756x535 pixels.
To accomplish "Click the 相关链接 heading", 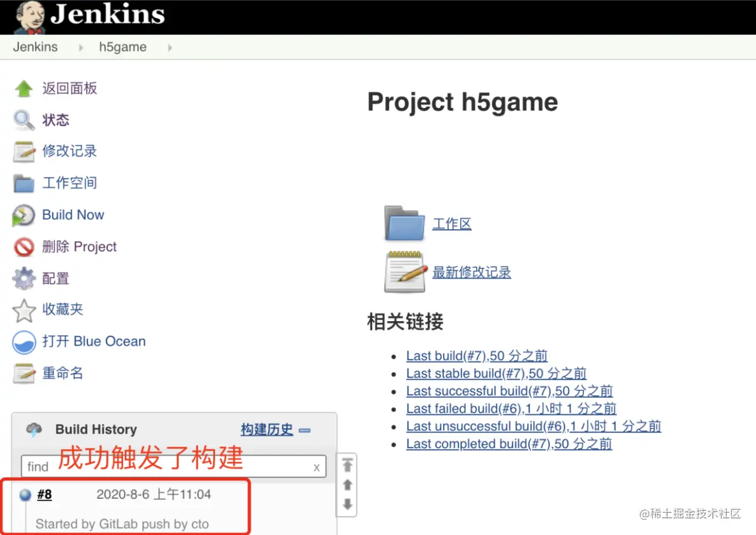I will coord(405,322).
